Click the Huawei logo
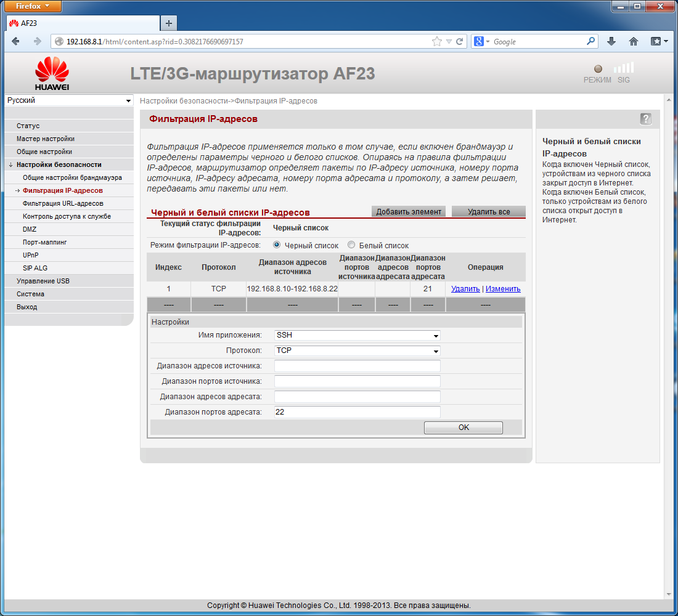678x616 pixels. pyautogui.click(x=52, y=73)
